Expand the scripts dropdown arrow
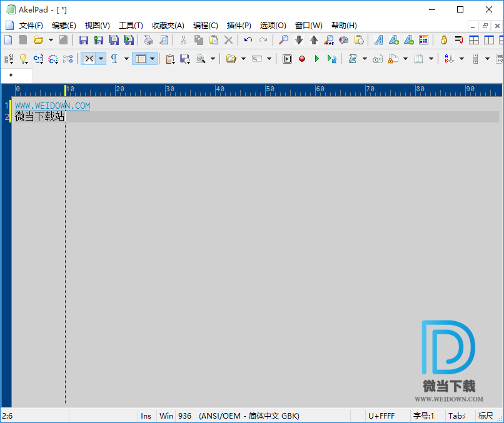Viewport: 504px width, 423px height. (x=365, y=59)
